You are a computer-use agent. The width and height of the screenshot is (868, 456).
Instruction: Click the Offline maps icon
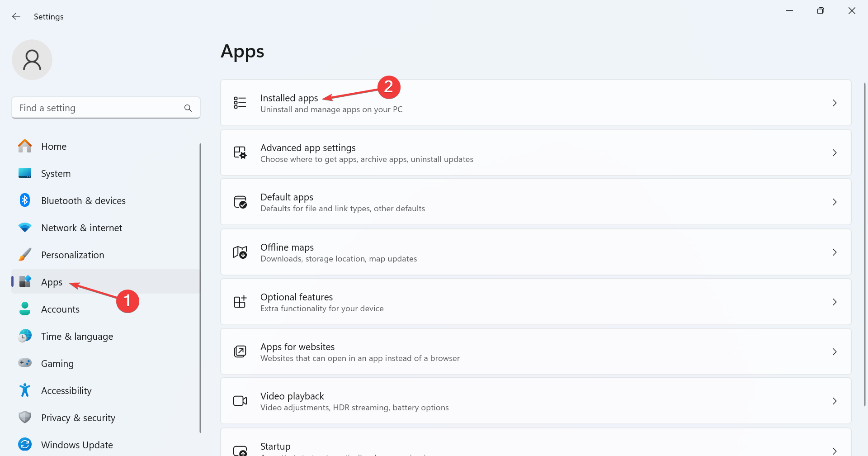pos(240,252)
